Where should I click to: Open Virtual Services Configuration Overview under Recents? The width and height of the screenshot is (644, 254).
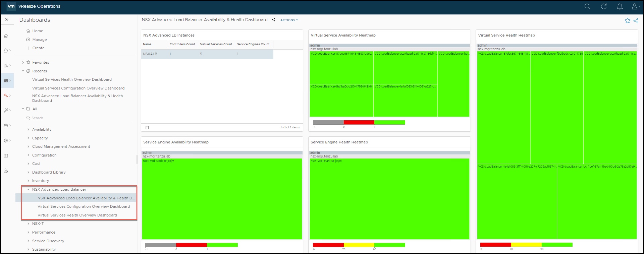coord(78,88)
